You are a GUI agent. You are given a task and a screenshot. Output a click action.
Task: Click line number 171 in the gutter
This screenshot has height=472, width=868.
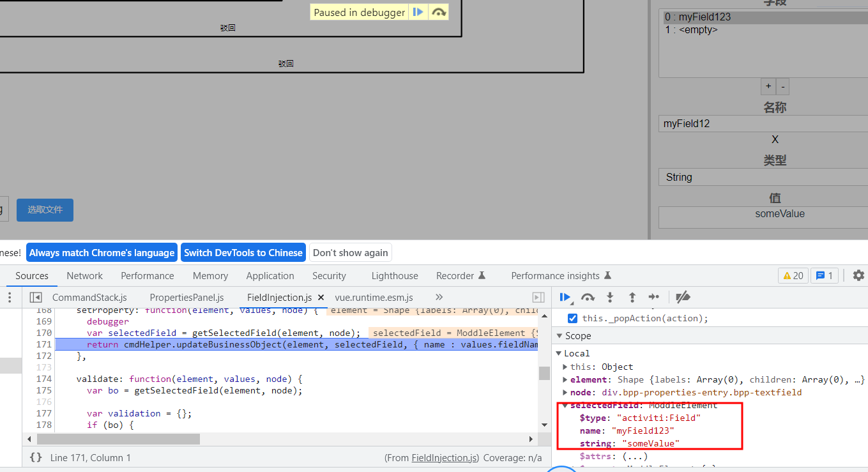click(x=44, y=344)
